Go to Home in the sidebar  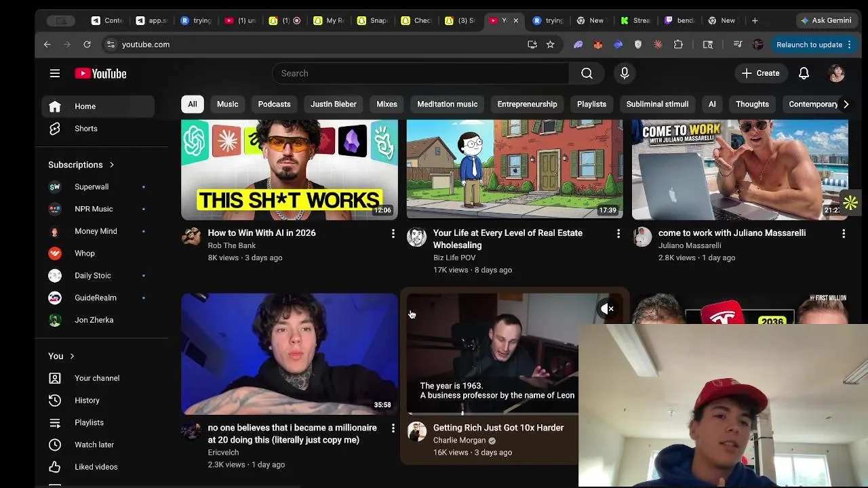click(x=98, y=106)
